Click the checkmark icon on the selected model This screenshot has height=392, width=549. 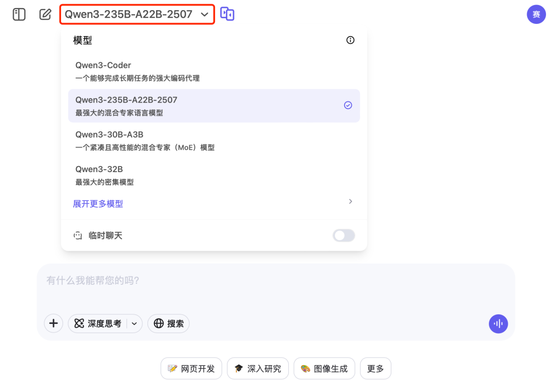348,105
